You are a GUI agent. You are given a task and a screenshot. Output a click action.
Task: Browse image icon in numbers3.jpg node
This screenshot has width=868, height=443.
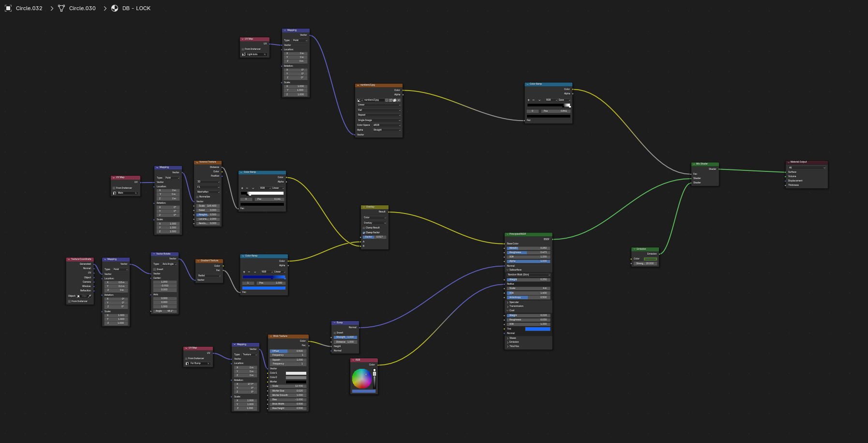(x=359, y=100)
